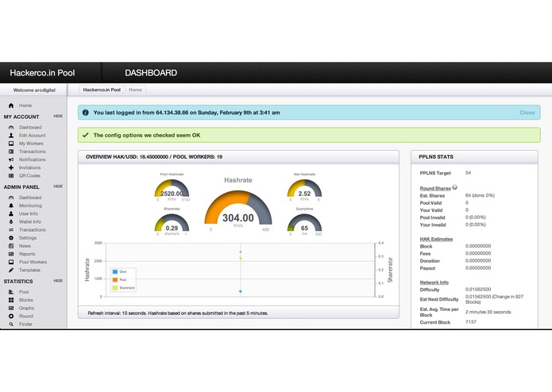The width and height of the screenshot is (552, 392).
Task: Click the Sharerate 0.29 gauge
Action: point(172,223)
